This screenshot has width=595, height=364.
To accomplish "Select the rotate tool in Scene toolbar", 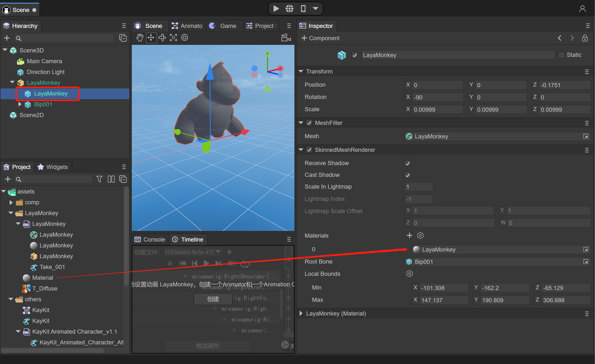I will pyautogui.click(x=162, y=38).
